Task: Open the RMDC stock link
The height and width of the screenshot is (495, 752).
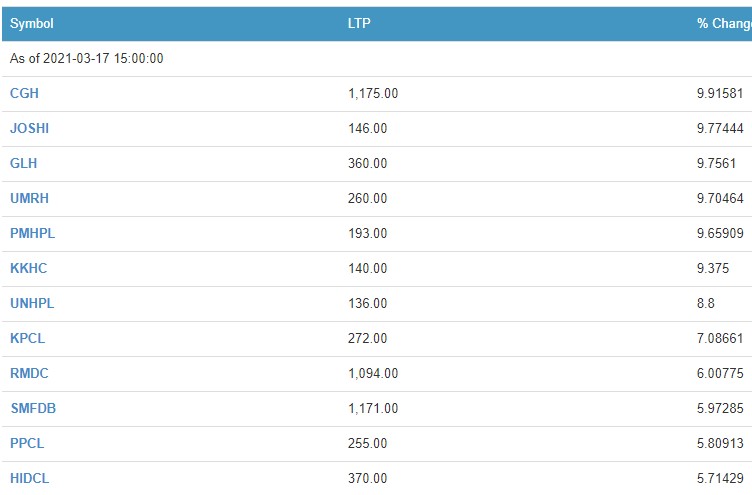Action: [29, 373]
